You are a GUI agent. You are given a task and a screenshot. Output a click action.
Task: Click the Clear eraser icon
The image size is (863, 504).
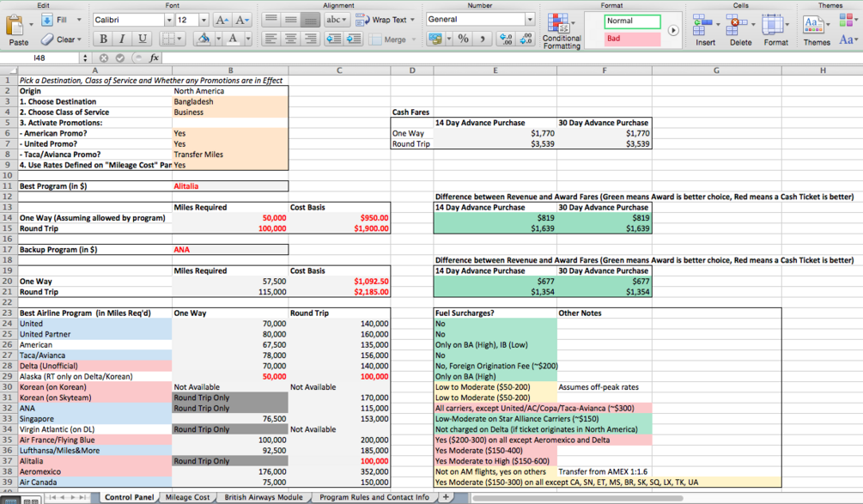click(47, 39)
